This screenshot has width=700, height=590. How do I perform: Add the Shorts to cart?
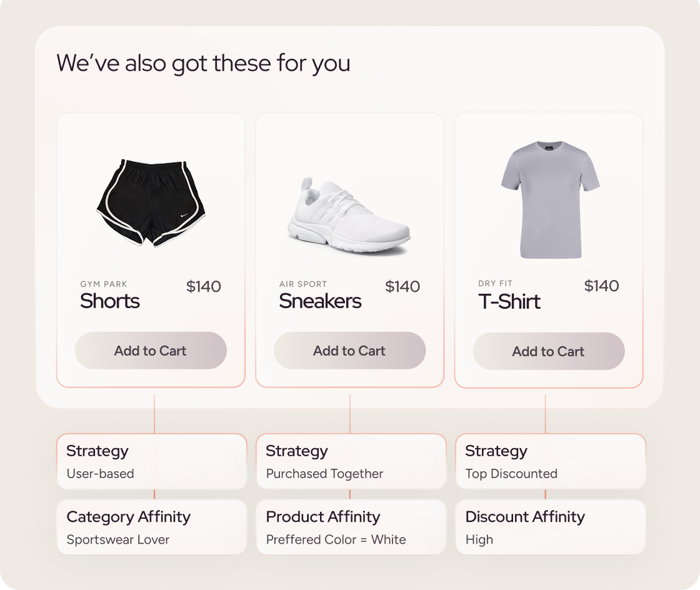click(151, 351)
